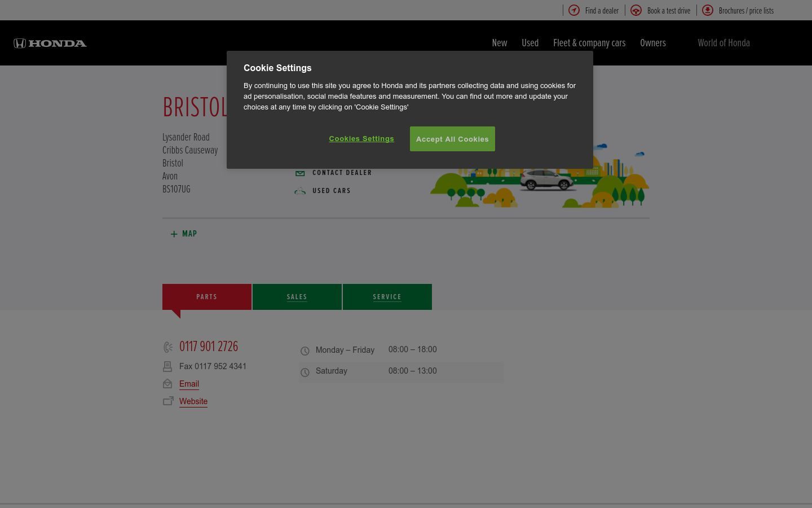Click the Monday – Friday hours 08:00 – 18:00
The width and height of the screenshot is (812, 508).
413,349
